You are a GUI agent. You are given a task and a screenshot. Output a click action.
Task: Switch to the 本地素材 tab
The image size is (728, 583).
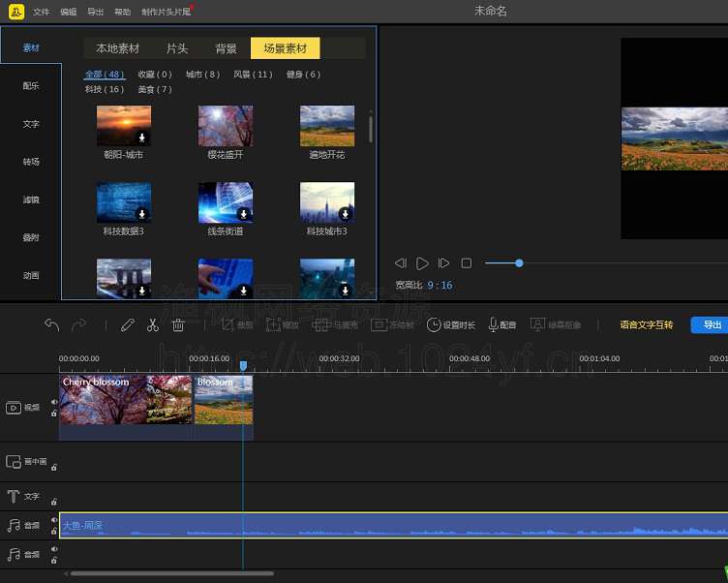click(117, 48)
